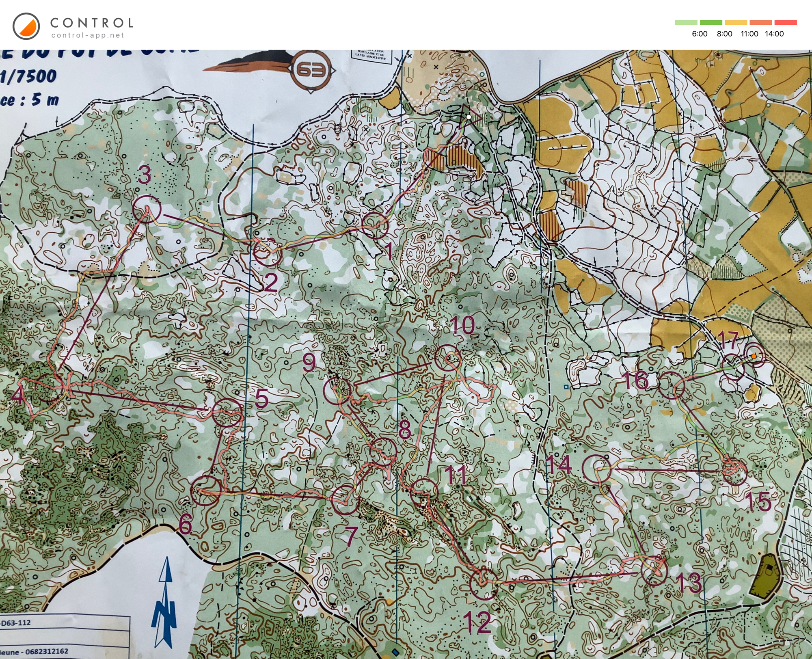Select the light green 6:00 pace swatch
Image resolution: width=812 pixels, height=659 pixels.
pyautogui.click(x=686, y=23)
